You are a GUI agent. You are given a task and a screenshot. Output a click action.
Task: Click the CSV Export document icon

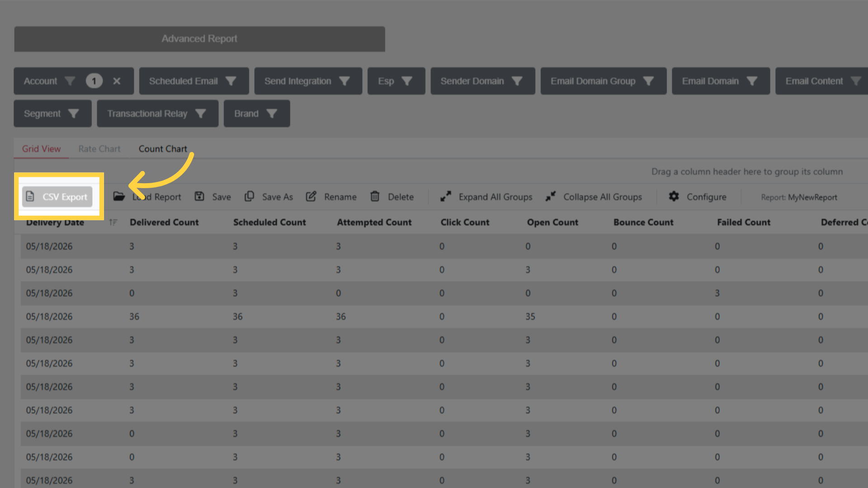(x=30, y=197)
